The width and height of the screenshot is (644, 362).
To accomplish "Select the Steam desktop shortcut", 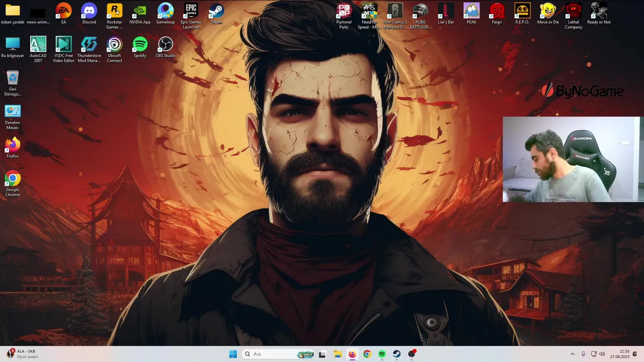I will [216, 14].
